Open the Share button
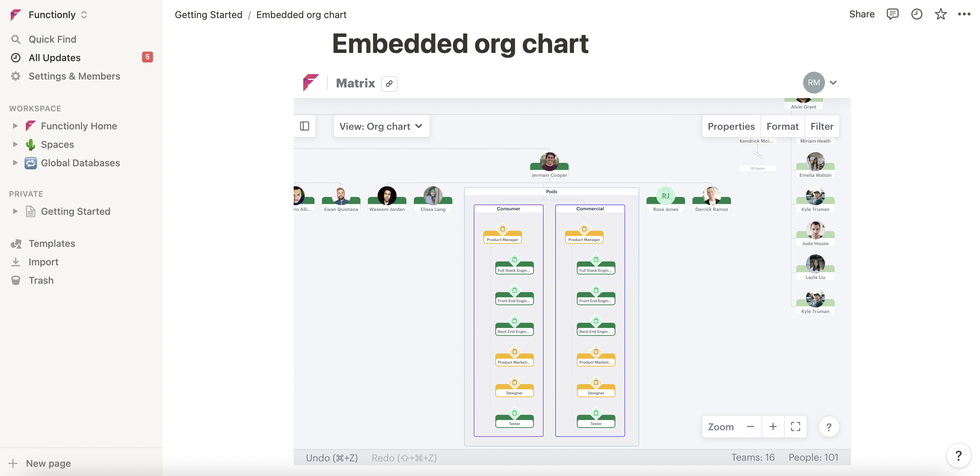The width and height of the screenshot is (980, 476). click(x=862, y=14)
